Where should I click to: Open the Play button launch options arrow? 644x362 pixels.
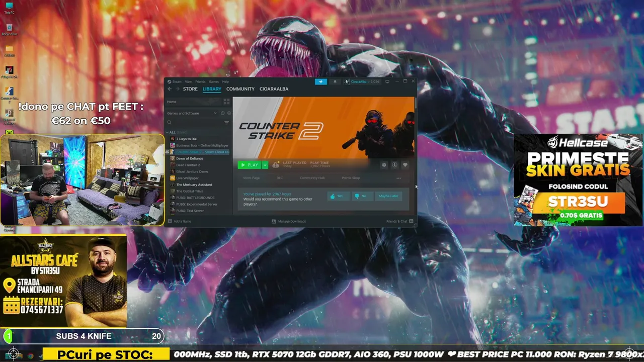point(265,165)
